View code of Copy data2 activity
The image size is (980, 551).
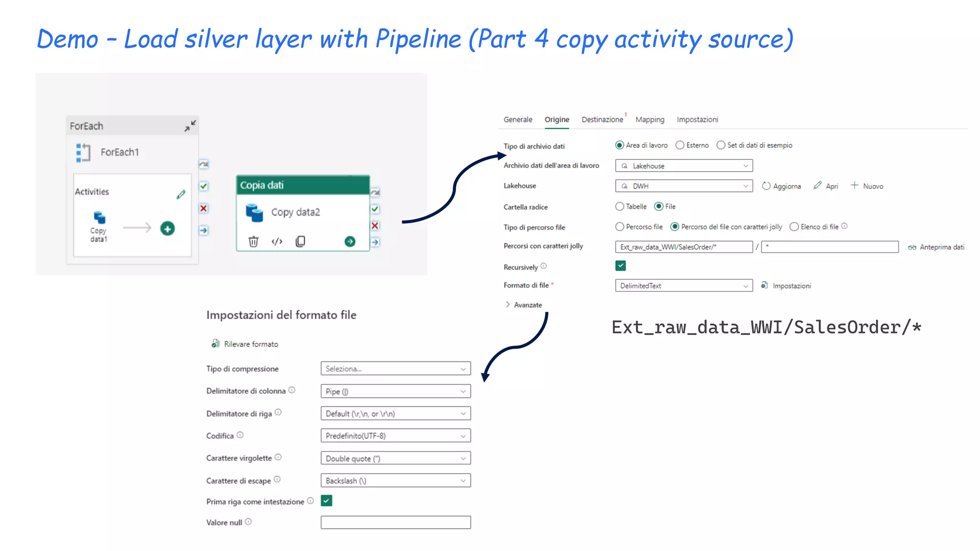(277, 242)
